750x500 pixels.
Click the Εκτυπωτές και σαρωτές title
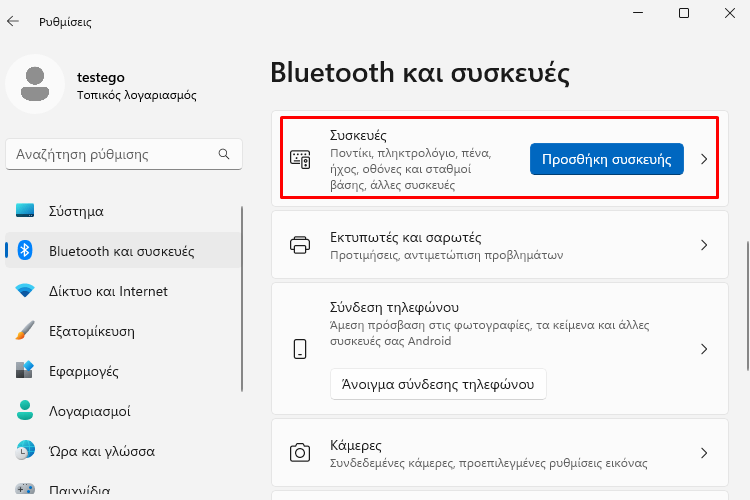[x=406, y=237]
